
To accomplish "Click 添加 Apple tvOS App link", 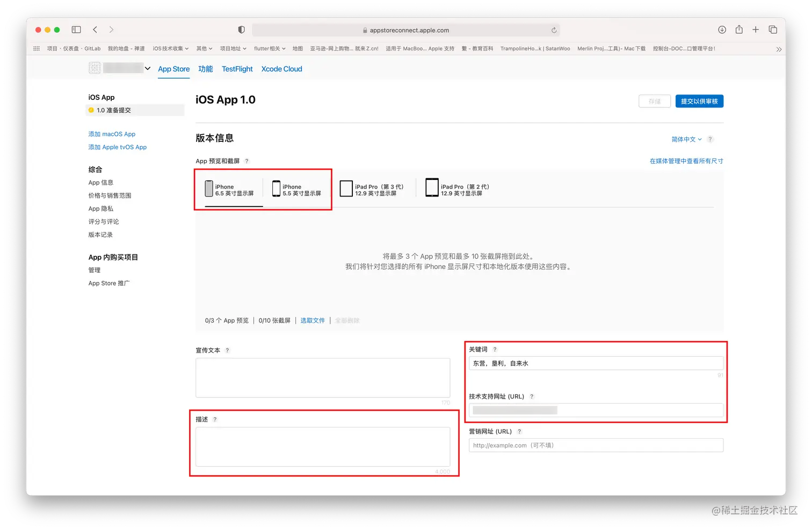I will pos(117,147).
